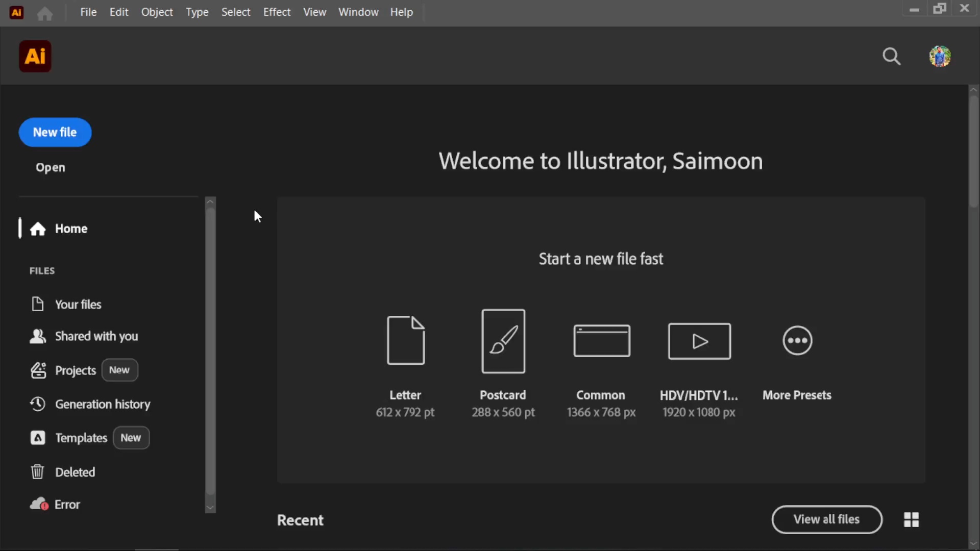The height and width of the screenshot is (551, 980).
Task: Click the sidebar scrollbar up arrow
Action: [210, 202]
